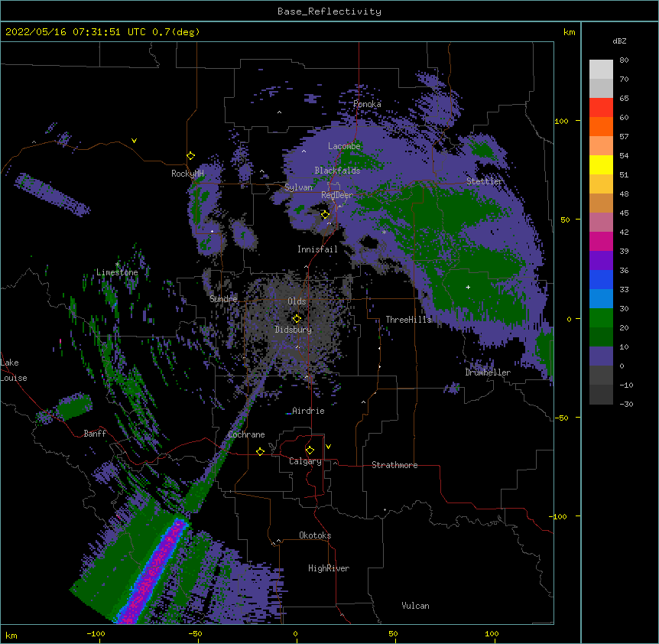659x644 pixels.
Task: Click the Sylvan label
Action: (298, 187)
